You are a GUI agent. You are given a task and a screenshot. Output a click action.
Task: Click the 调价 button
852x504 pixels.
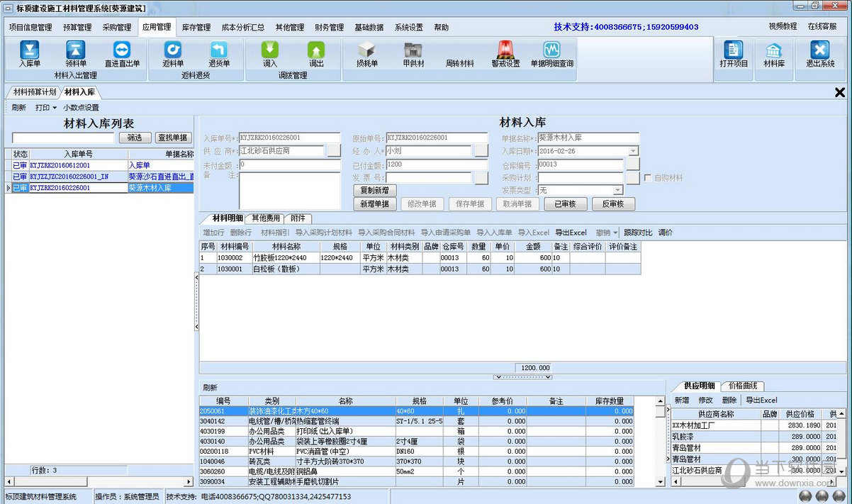(666, 233)
